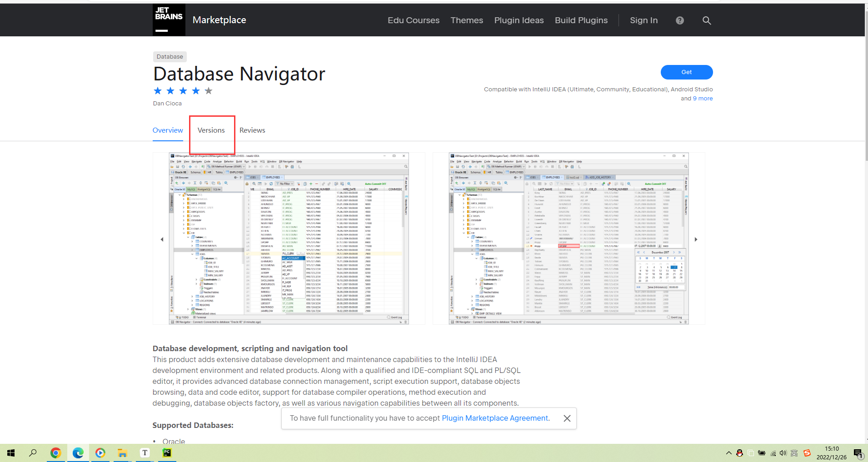Click the JetBrains logo

click(x=169, y=20)
